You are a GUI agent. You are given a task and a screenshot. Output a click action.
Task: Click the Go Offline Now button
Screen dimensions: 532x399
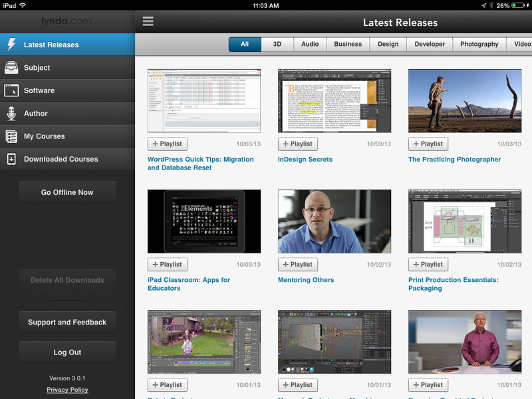pos(67,192)
